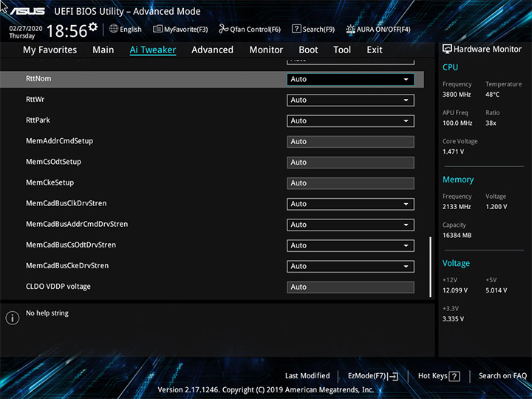Open the MemCadBusClkDrvStren dropdown
Viewport: 532px width, 399px height.
pyautogui.click(x=350, y=204)
